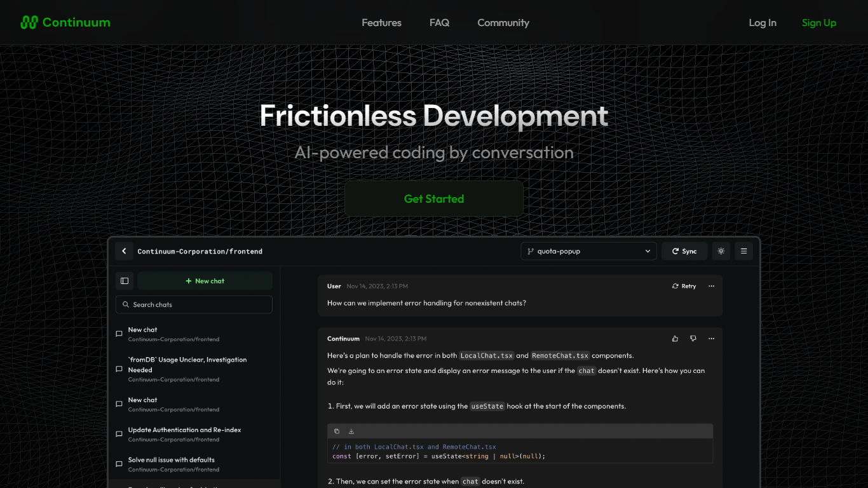Collapse the chat sidebar with the panel icon

pos(125,281)
